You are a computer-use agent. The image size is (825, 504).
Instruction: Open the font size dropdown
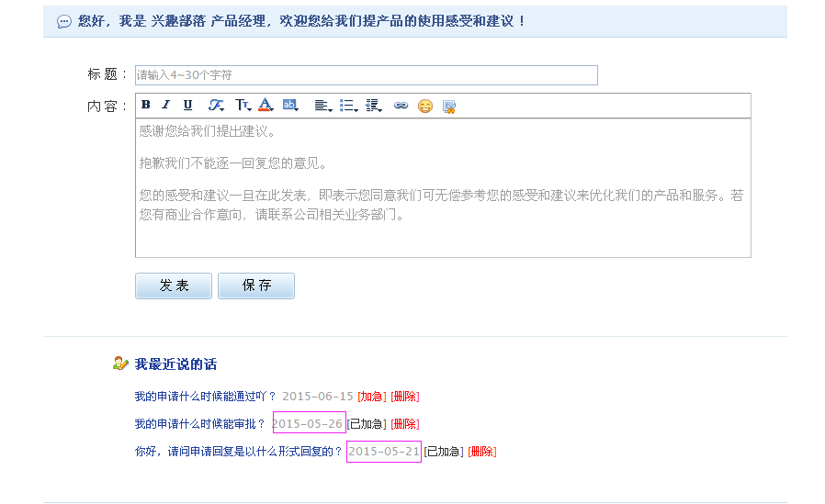(x=243, y=105)
